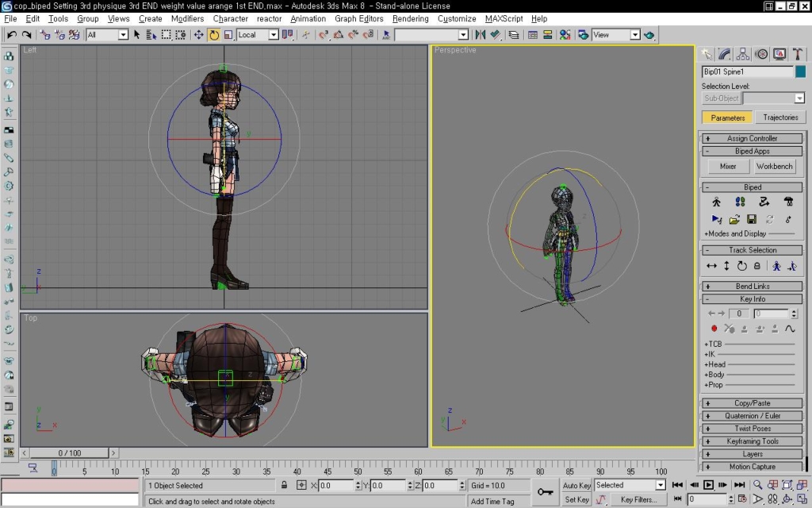Choose the Select and Move tool
This screenshot has height=508, width=812.
[x=198, y=35]
